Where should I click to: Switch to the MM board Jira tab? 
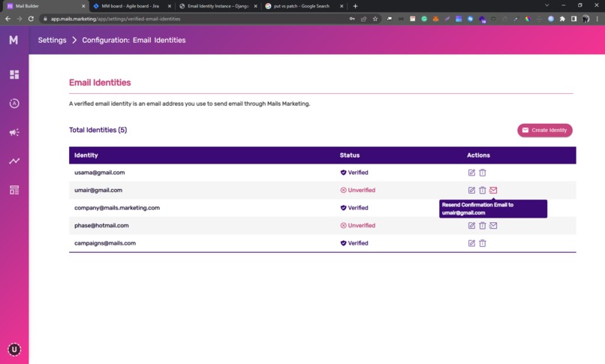tap(131, 6)
